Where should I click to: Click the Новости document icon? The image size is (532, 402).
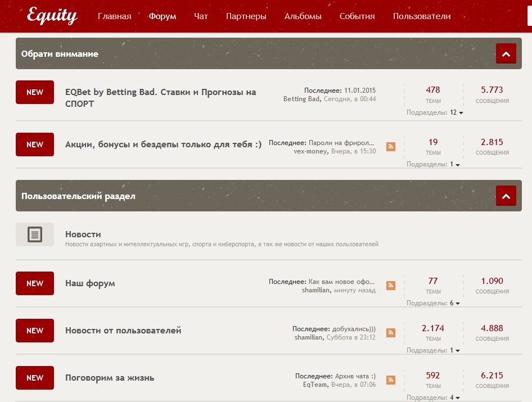point(35,234)
